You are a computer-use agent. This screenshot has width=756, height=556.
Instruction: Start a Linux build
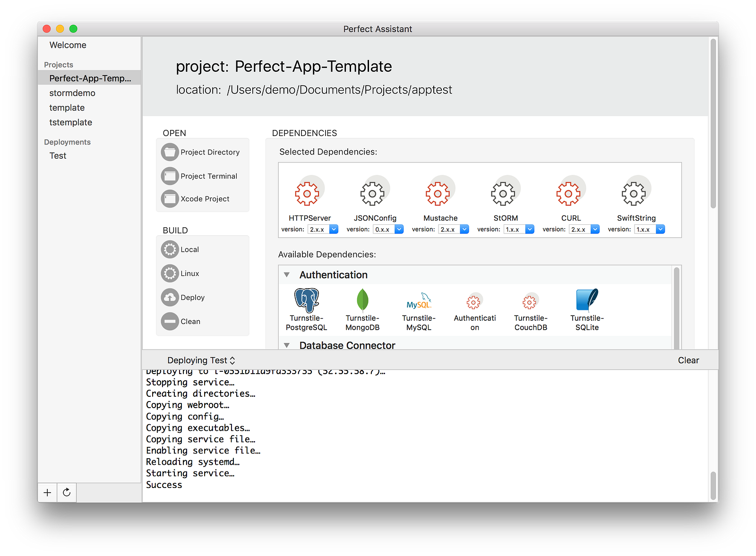[x=170, y=274]
